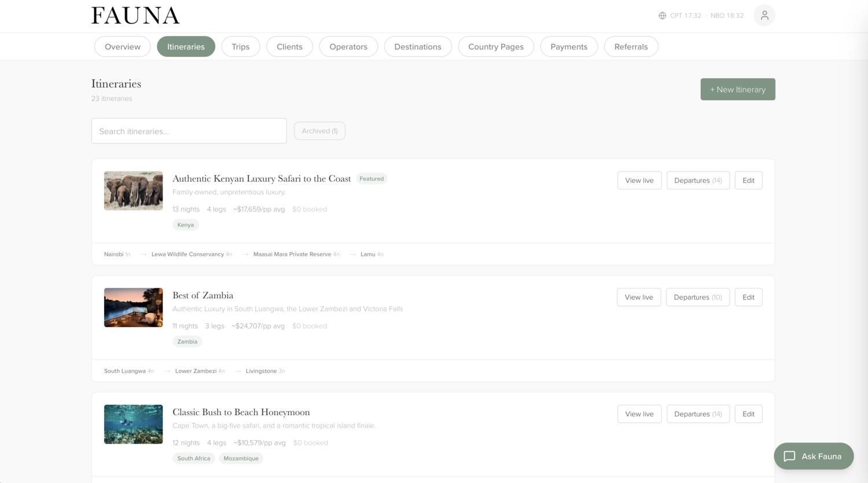The width and height of the screenshot is (868, 483).
Task: Go to the Country Pages tab
Action: (496, 47)
